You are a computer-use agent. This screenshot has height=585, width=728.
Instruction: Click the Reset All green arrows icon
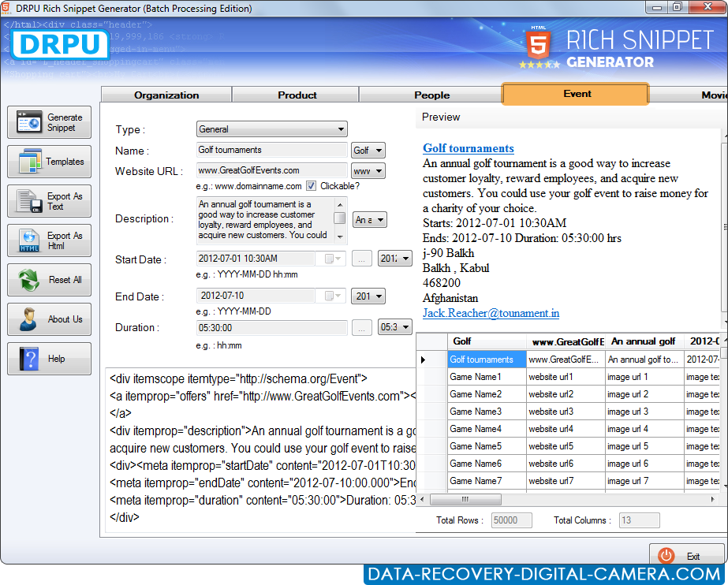(x=29, y=280)
